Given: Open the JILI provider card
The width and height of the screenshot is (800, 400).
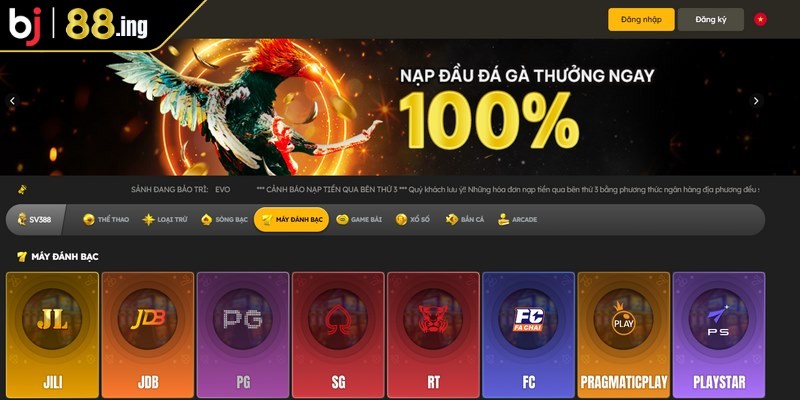Looking at the screenshot, I should tap(53, 335).
